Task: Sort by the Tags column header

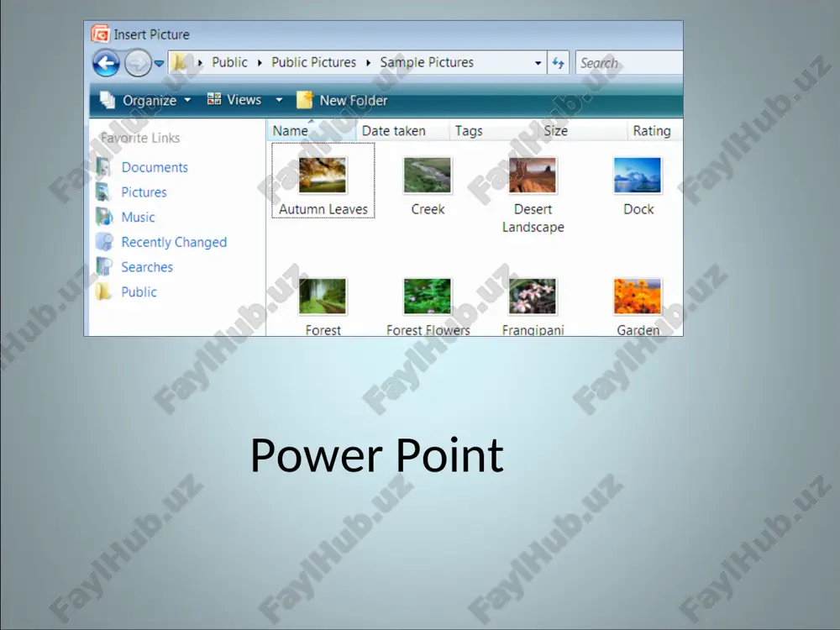Action: click(493, 130)
